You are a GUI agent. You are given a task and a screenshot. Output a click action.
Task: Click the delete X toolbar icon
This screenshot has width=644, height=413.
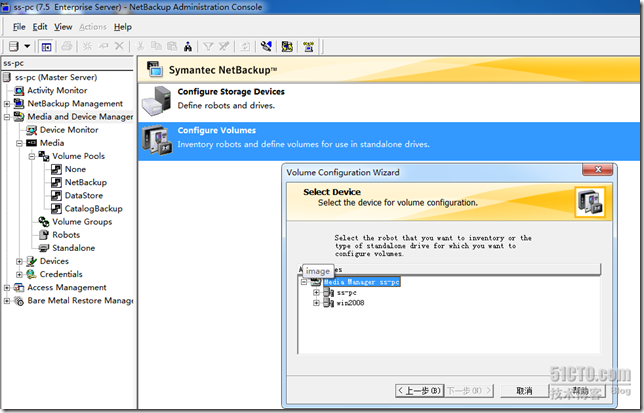coord(119,46)
